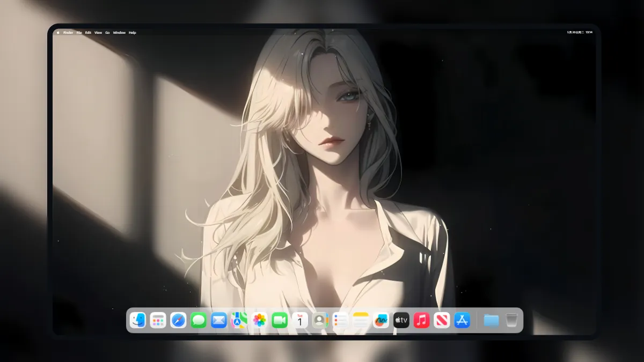The width and height of the screenshot is (644, 362).
Task: Launch Music from the dock
Action: [421, 321]
